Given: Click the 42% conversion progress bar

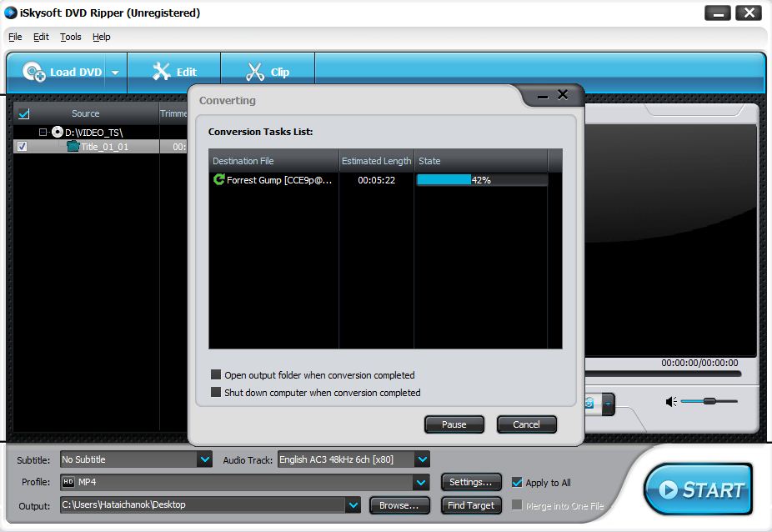Looking at the screenshot, I should point(482,180).
